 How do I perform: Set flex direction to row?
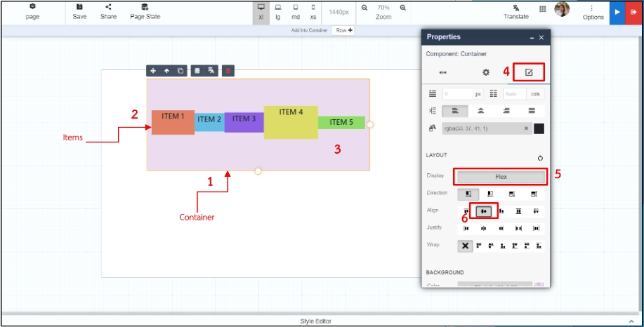468,194
